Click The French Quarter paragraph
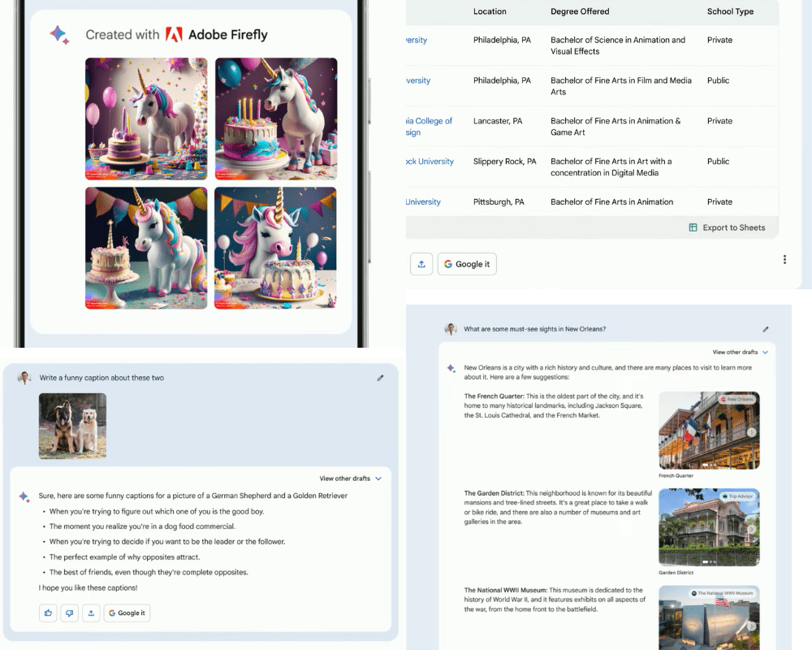Viewport: 812px width, 650px height. coord(554,405)
